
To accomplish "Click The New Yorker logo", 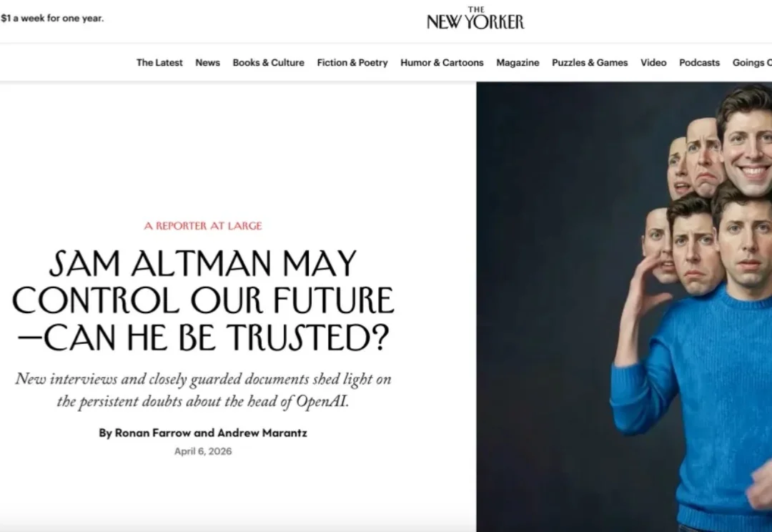I will point(475,18).
